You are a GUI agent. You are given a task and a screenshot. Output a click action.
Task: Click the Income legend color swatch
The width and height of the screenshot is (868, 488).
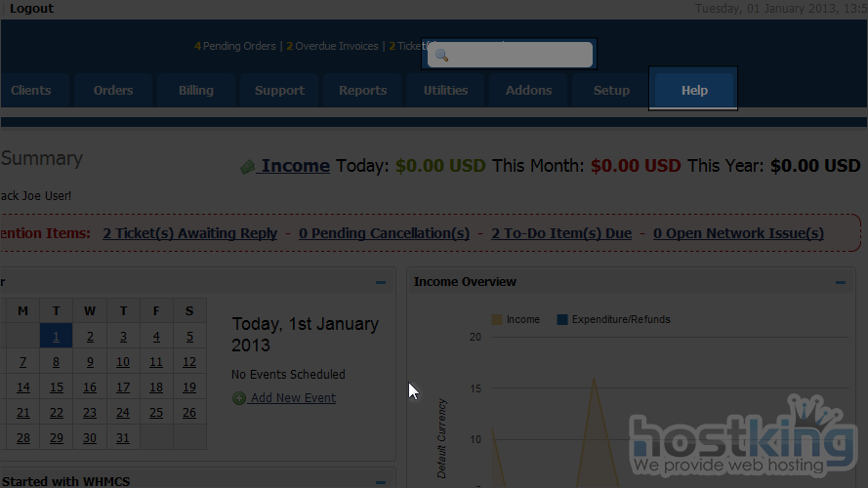coord(497,320)
